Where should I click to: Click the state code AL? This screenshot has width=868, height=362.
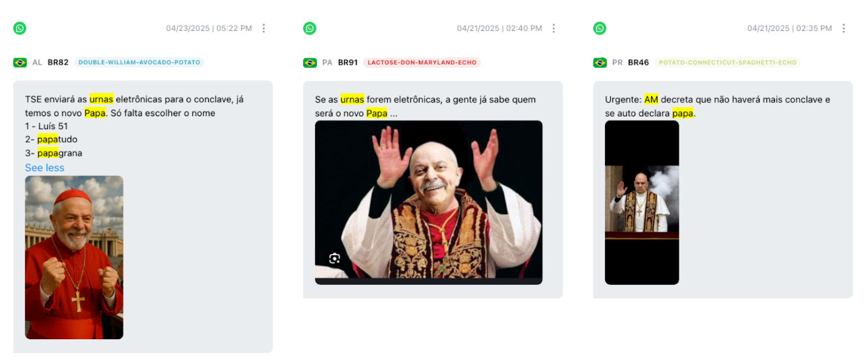37,62
